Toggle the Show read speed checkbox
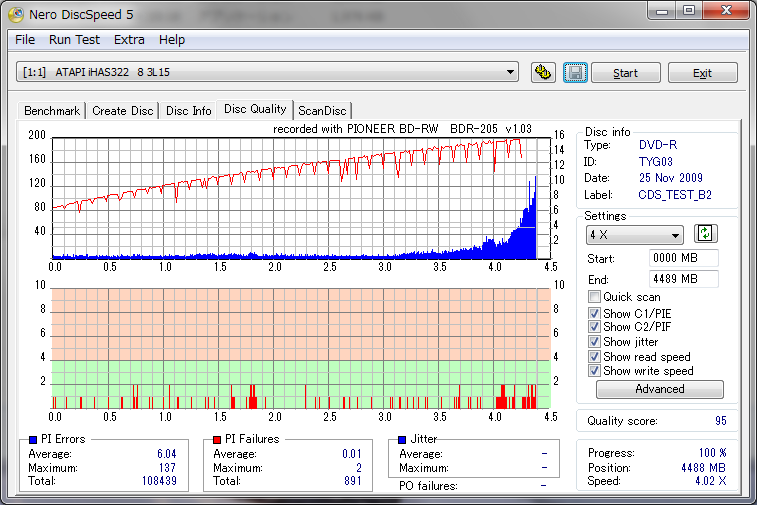The width and height of the screenshot is (757, 505). pyautogui.click(x=594, y=357)
